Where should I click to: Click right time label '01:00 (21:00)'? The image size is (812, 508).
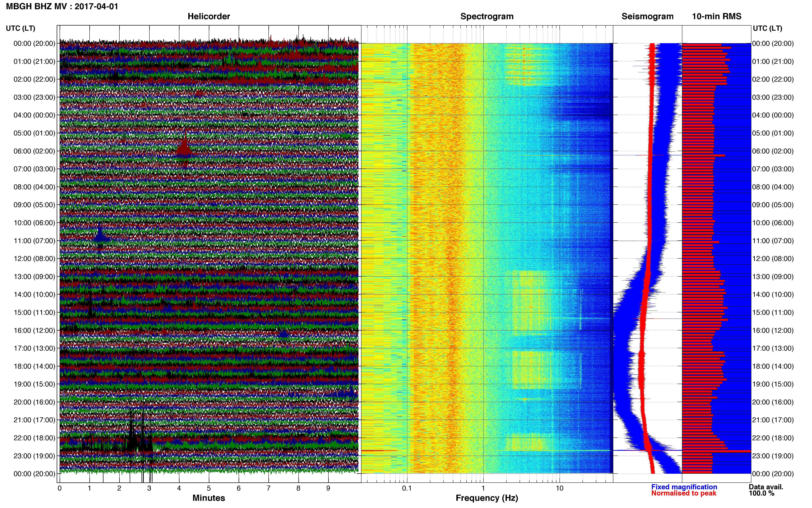pyautogui.click(x=773, y=62)
